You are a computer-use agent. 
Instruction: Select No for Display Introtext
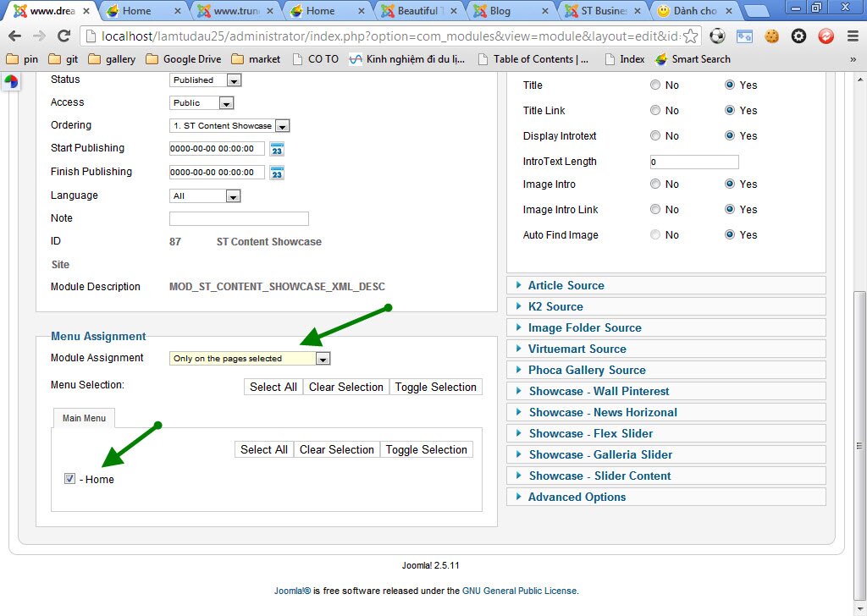click(655, 135)
